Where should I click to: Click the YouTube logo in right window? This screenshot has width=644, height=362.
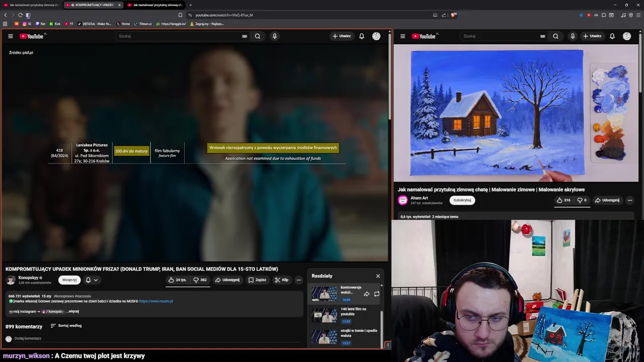tap(425, 36)
